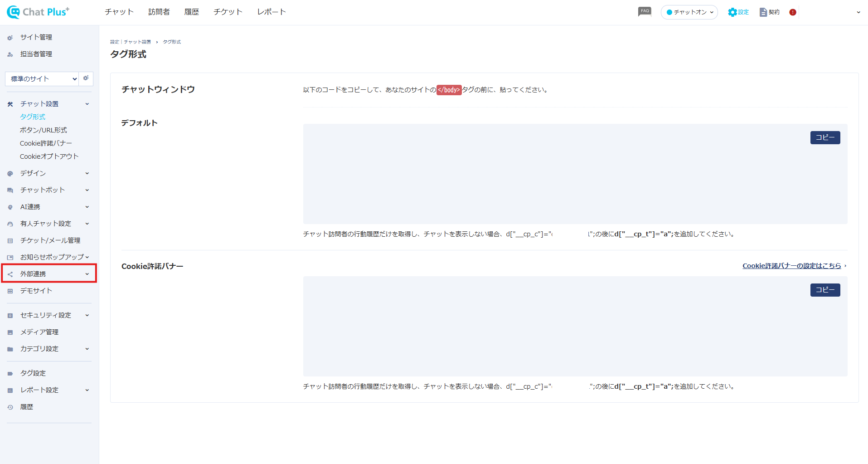Screen dimensions: 868x464
Task: Click inside the Cookie許諾バナー code area
Action: coord(575,326)
